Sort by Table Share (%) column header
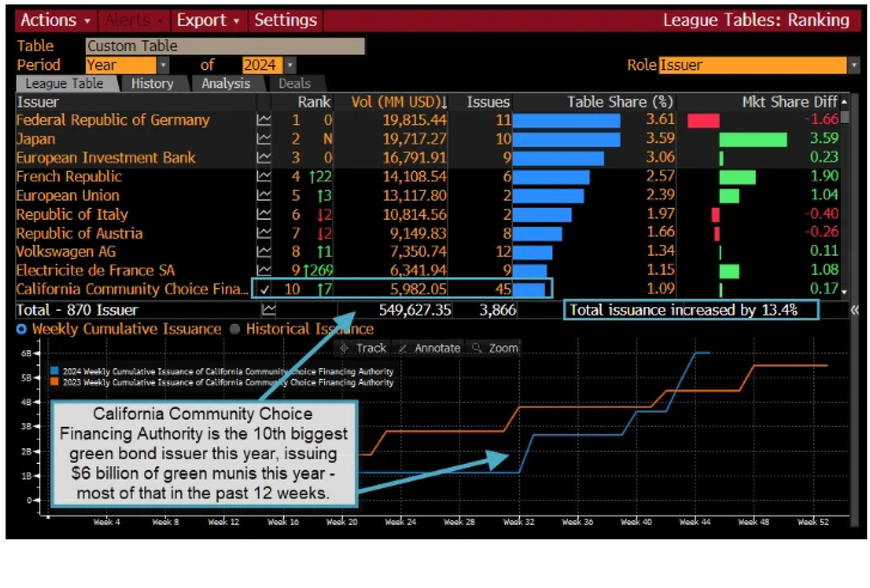This screenshot has height=588, width=870. [620, 102]
